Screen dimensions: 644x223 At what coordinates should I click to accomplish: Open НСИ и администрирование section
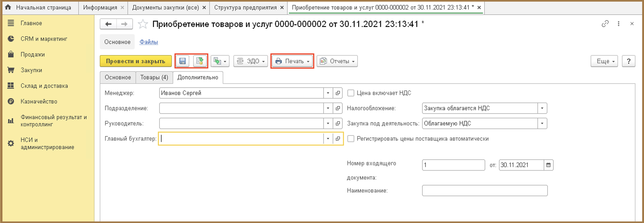pos(47,144)
